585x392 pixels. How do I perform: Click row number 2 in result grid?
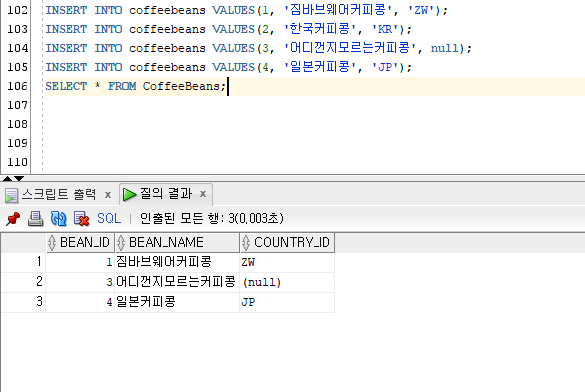24,282
